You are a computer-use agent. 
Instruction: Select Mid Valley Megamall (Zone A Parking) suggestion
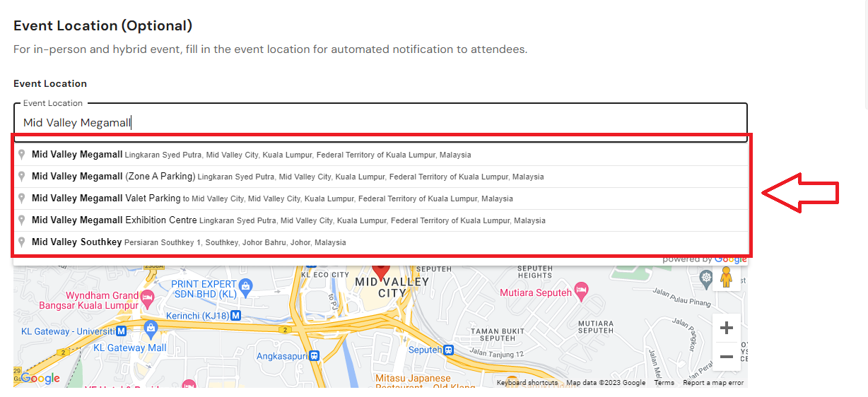pos(381,177)
